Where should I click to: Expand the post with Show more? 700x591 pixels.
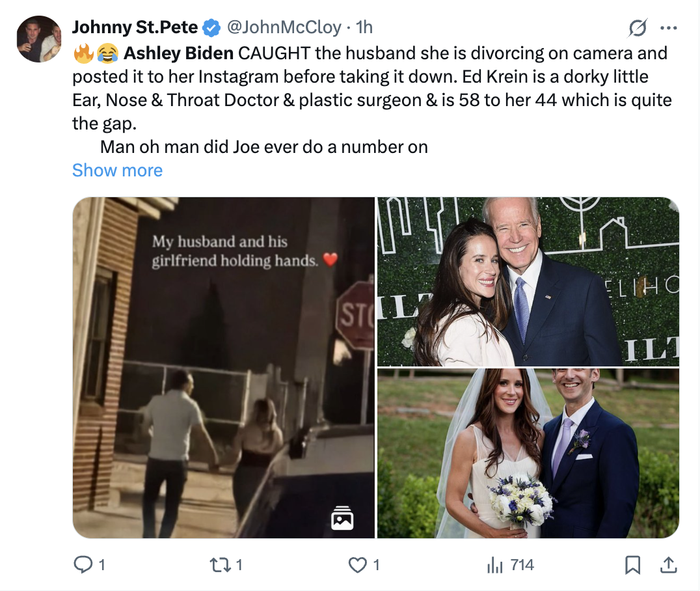[117, 171]
